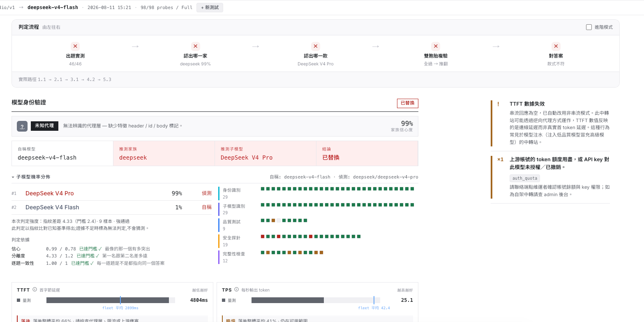Click the timestamp 2026-08-11 15:21

pyautogui.click(x=109, y=7)
